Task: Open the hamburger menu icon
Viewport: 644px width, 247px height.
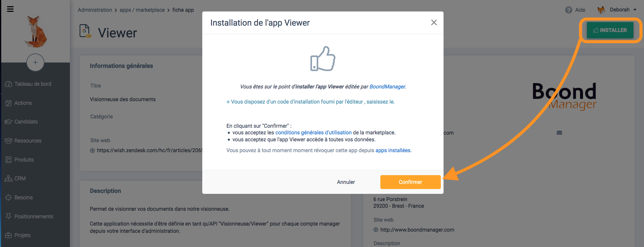Action: pos(10,9)
